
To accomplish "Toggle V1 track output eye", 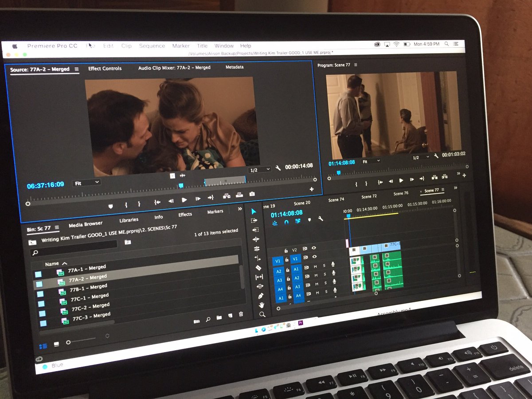I will (314, 256).
